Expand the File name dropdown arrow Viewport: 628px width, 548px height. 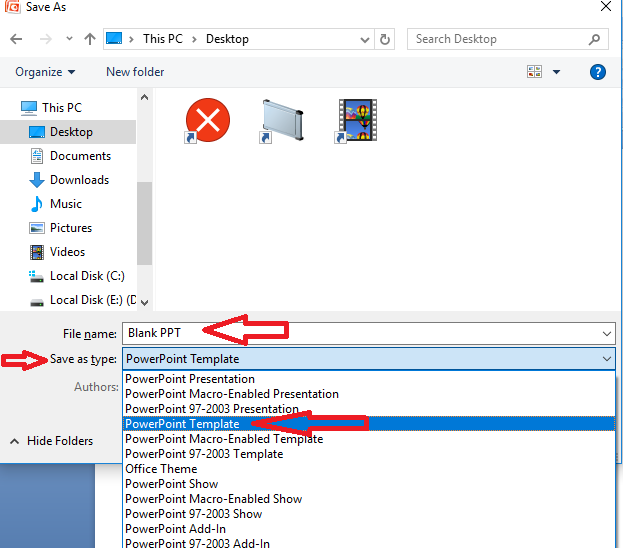click(606, 334)
